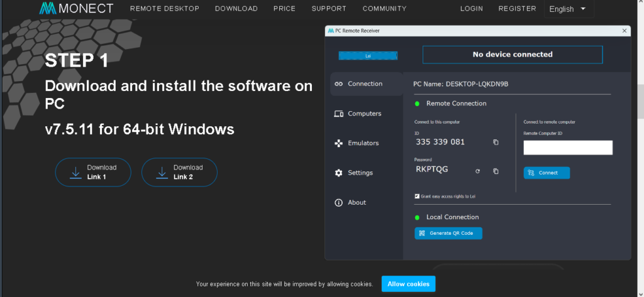Open the REMOTE DESKTOP menu
Screen dimensions: 644x297
[165, 9]
